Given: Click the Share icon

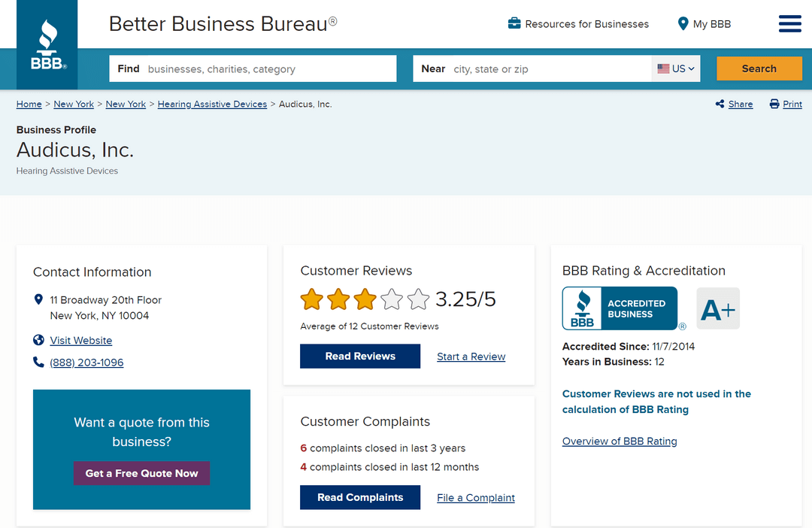Looking at the screenshot, I should [x=720, y=105].
